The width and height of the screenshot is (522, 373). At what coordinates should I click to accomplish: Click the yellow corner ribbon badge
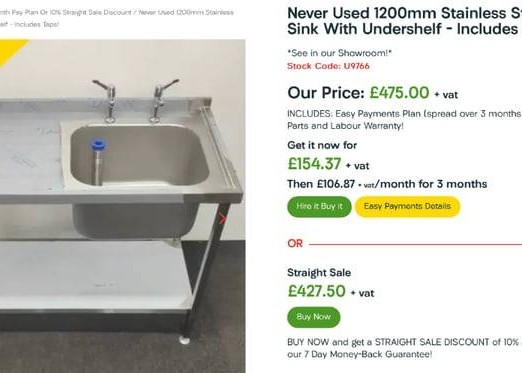[x=11, y=51]
